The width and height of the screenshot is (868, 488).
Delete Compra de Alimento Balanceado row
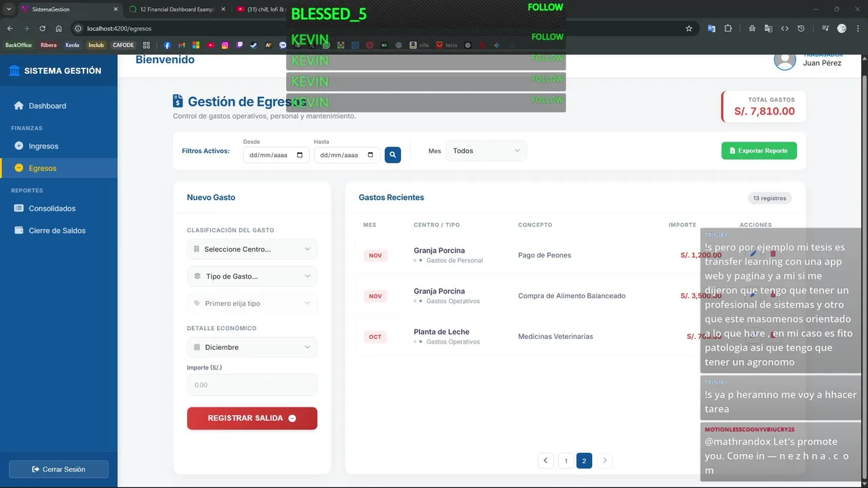pyautogui.click(x=773, y=296)
